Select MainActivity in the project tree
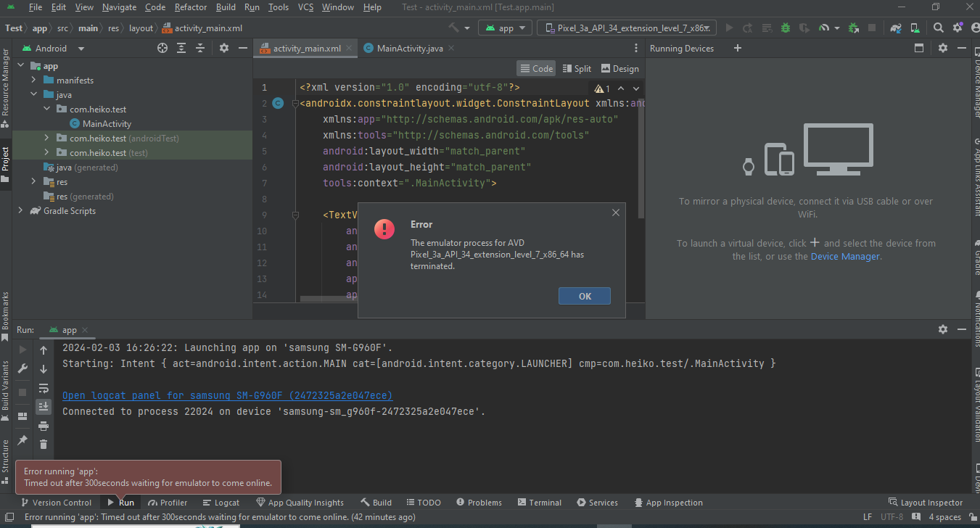This screenshot has width=980, height=528. (x=107, y=124)
